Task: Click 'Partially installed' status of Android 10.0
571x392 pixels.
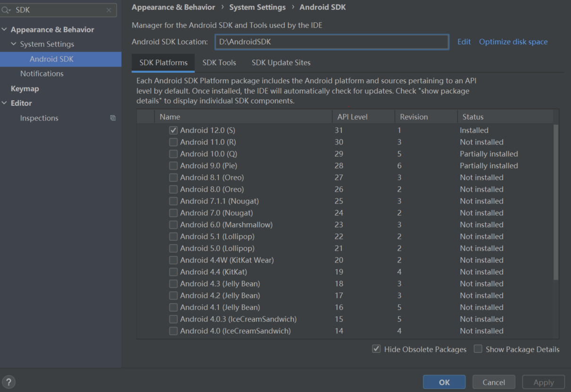Action: (489, 154)
